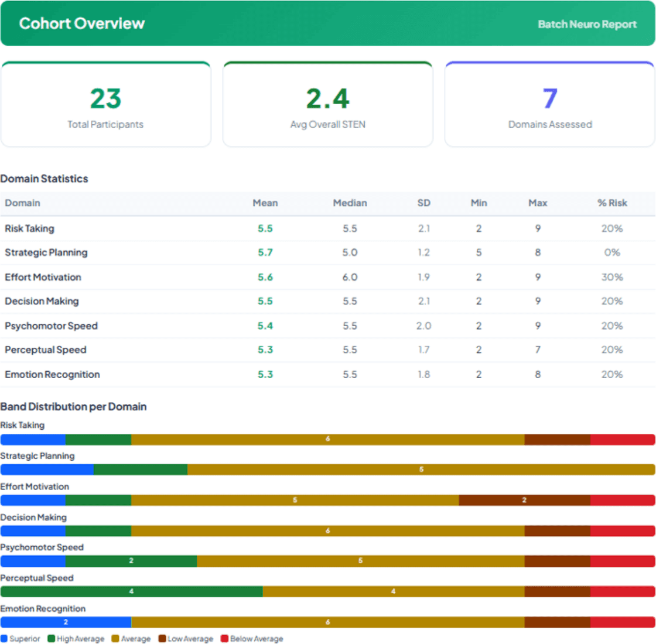
Task: Click the Emotion Recognition bar's brown Low Average segment
Action: pyautogui.click(x=557, y=622)
